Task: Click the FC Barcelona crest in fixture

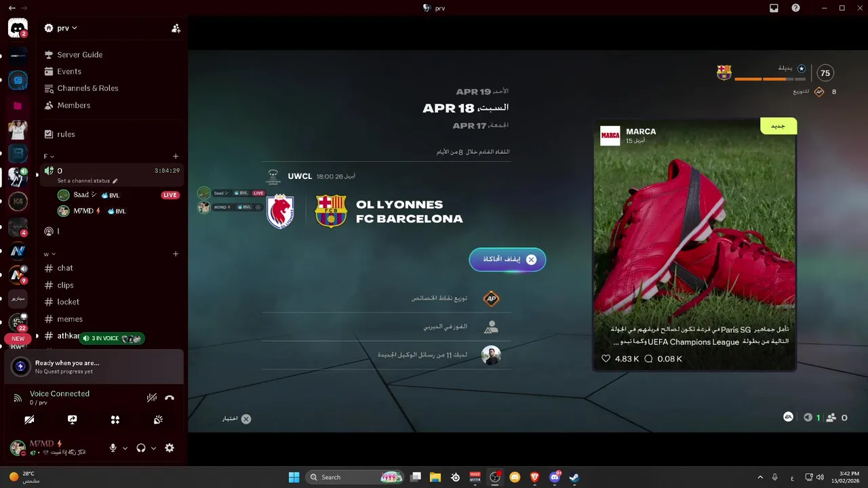Action: point(331,211)
